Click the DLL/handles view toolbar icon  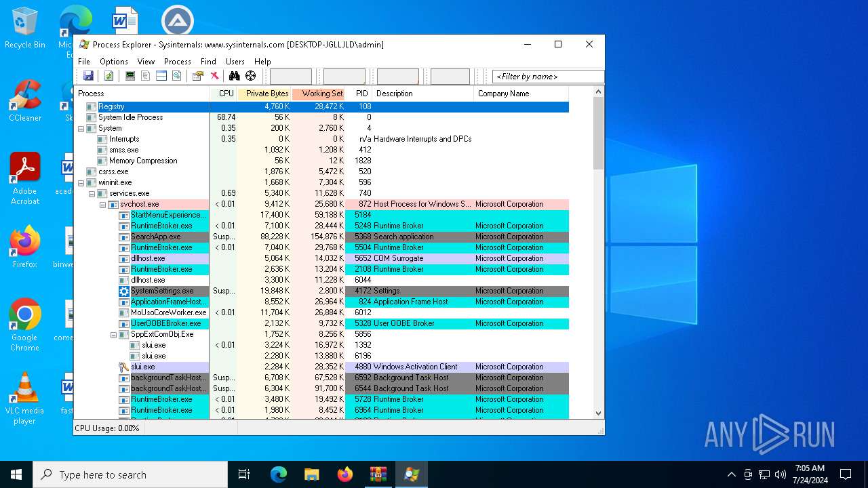click(176, 76)
